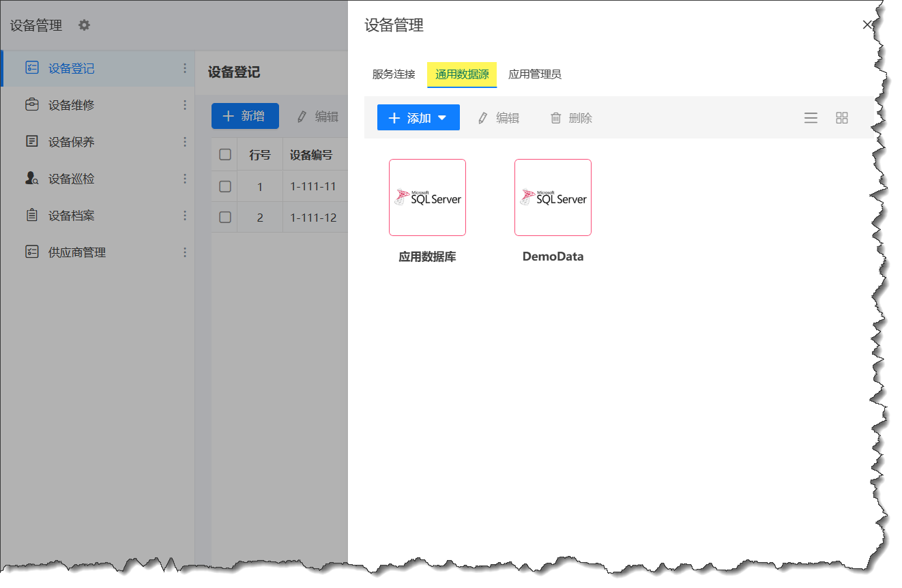Switch to the 应用管理员 tab

[x=534, y=75]
